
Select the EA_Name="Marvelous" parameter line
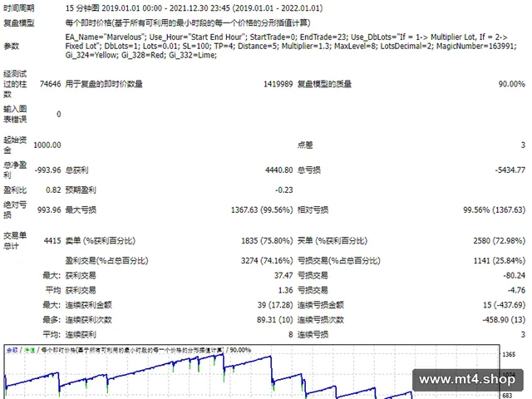pyautogui.click(x=286, y=37)
